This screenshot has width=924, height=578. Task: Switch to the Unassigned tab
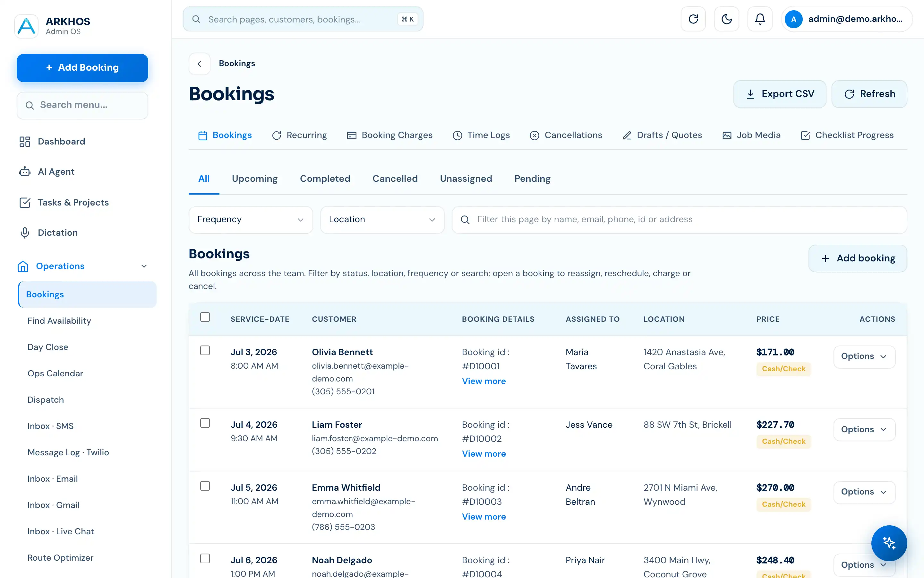click(466, 179)
